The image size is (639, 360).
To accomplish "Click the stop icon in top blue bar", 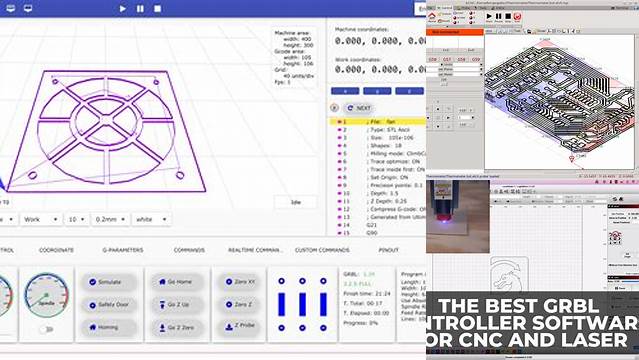I will tap(157, 9).
